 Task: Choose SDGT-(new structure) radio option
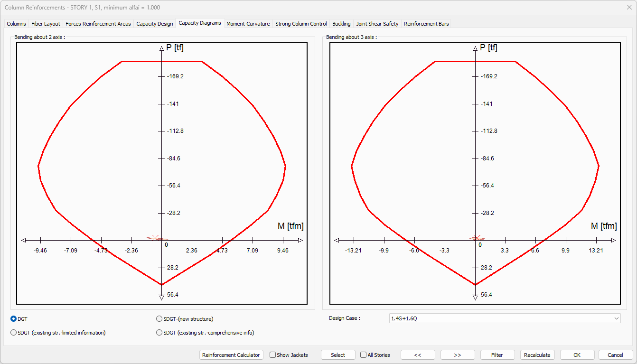point(159,319)
